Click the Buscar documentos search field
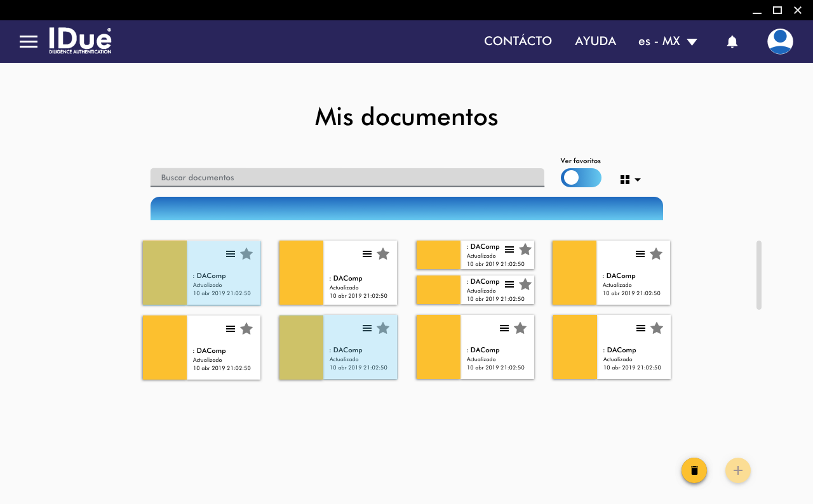The width and height of the screenshot is (813, 504). 347,178
